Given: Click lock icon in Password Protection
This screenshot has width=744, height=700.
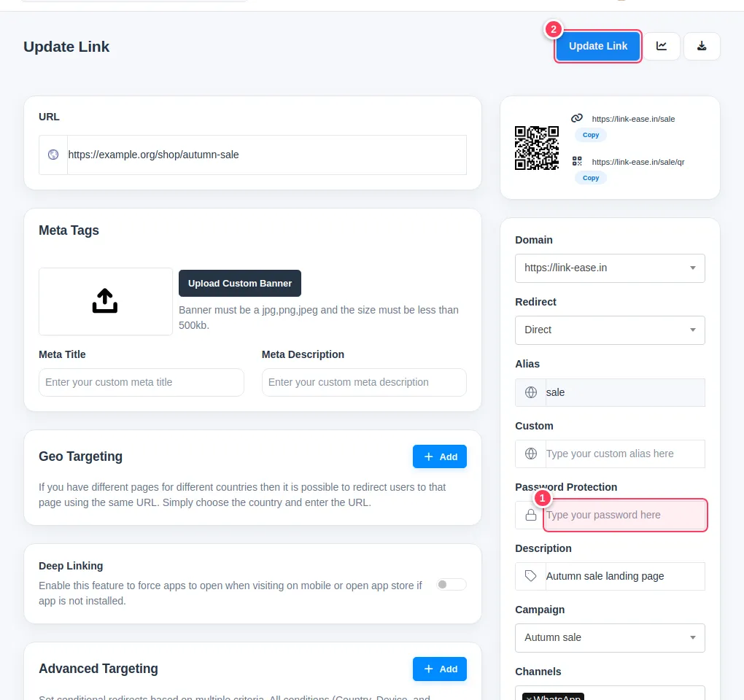Looking at the screenshot, I should (x=531, y=515).
